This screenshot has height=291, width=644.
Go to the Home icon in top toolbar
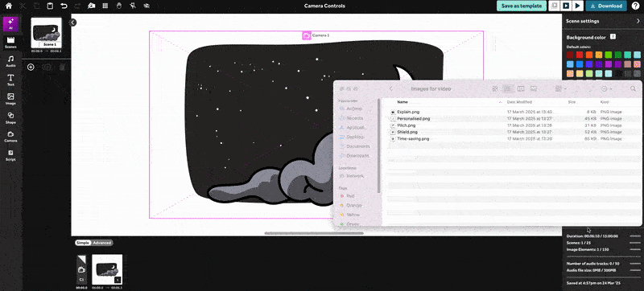(x=8, y=6)
